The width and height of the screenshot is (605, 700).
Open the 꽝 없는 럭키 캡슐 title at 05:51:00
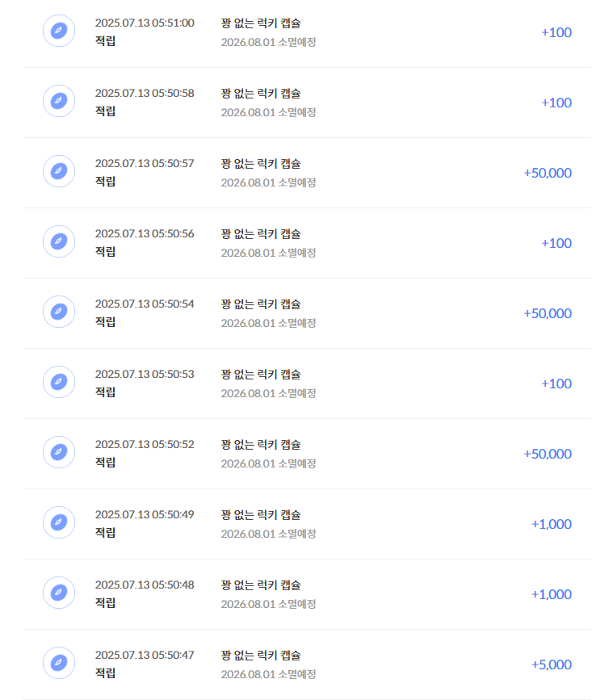point(261,23)
